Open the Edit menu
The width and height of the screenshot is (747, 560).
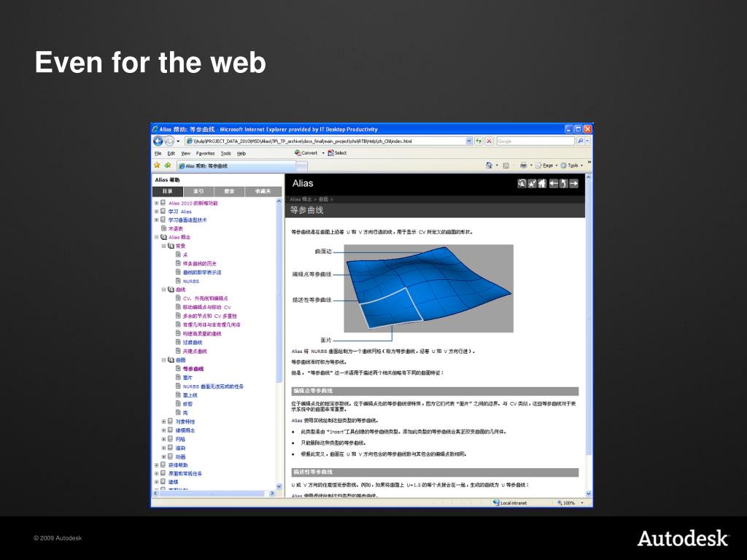click(x=171, y=153)
